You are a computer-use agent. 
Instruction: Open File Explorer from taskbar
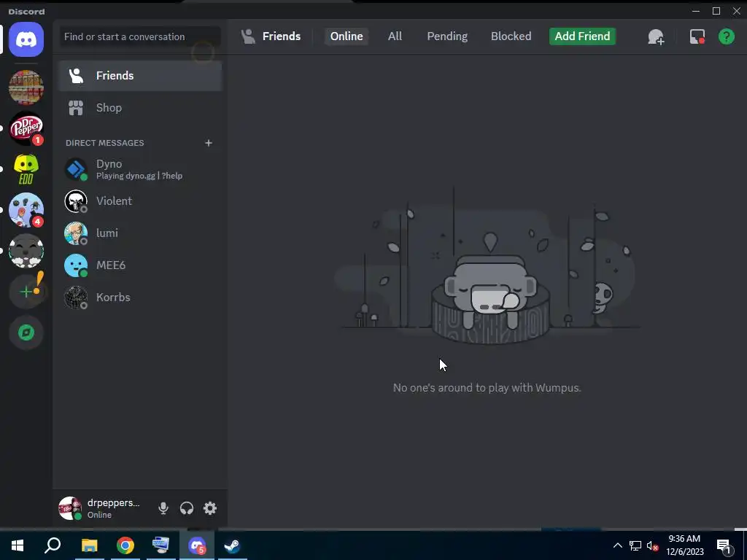[x=89, y=545]
